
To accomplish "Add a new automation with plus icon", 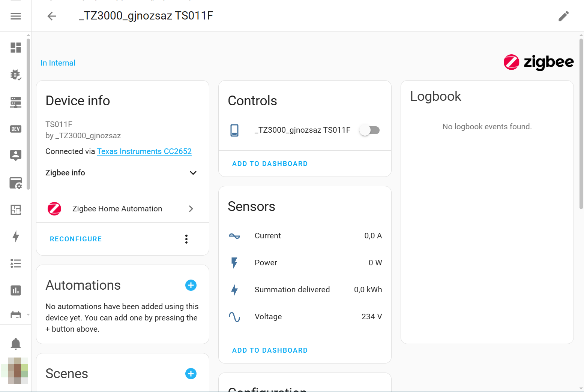I will point(191,285).
